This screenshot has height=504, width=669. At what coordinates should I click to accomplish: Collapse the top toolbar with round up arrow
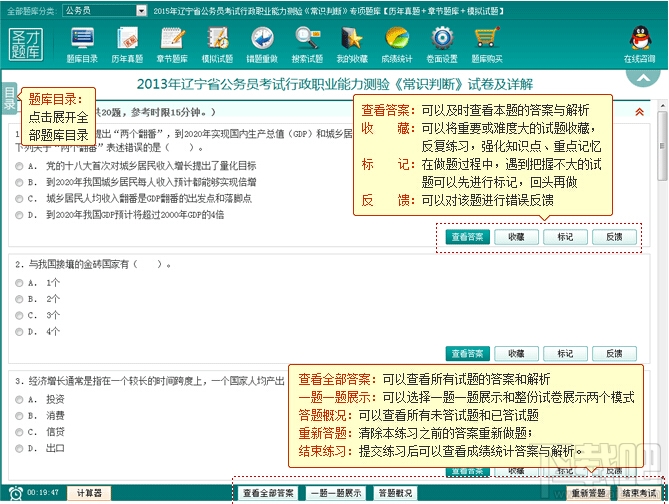click(643, 77)
